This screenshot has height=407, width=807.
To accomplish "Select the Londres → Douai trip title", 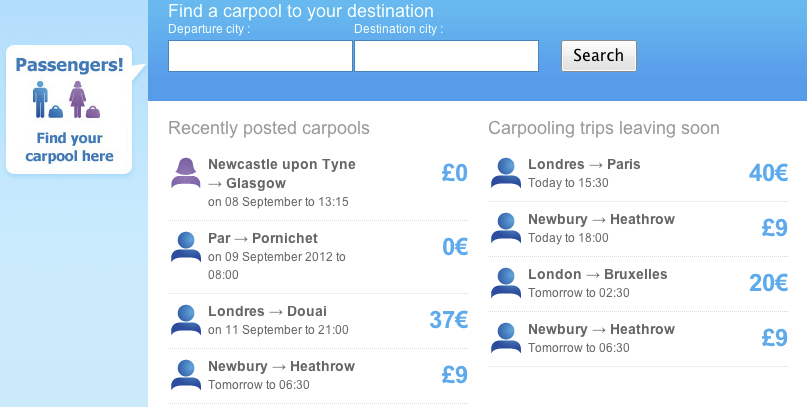I will pos(268,311).
